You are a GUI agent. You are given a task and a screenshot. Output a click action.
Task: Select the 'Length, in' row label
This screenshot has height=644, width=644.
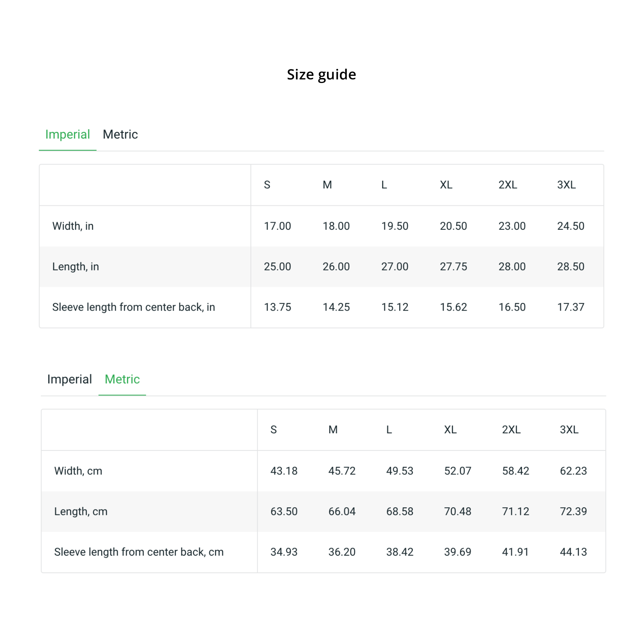tap(75, 267)
